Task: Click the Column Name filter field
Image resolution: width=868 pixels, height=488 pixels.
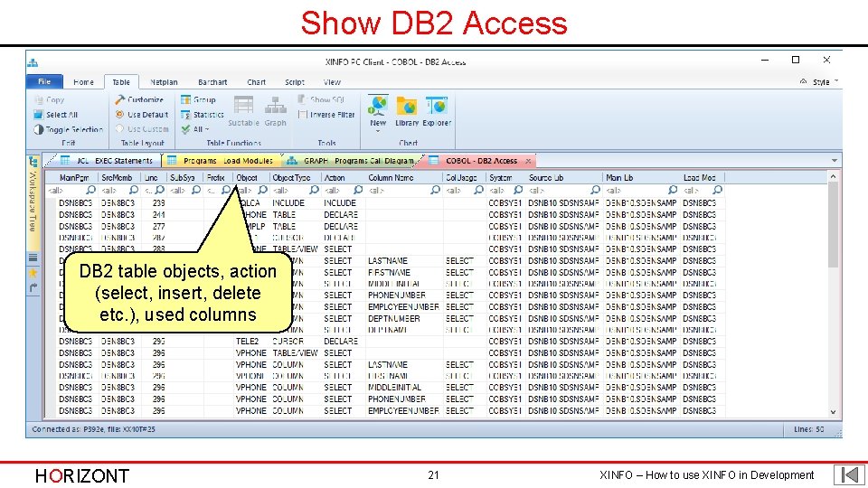Action: 403,190
